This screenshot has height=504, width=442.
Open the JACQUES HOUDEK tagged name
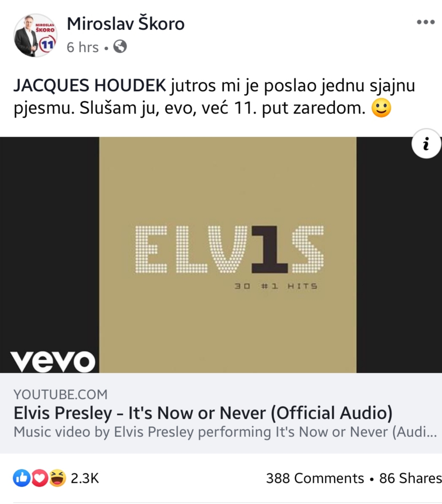point(90,86)
